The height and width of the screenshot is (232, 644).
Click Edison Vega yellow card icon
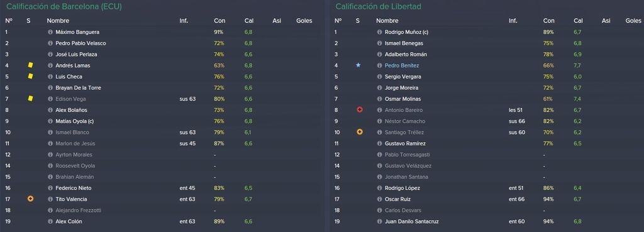(x=30, y=99)
